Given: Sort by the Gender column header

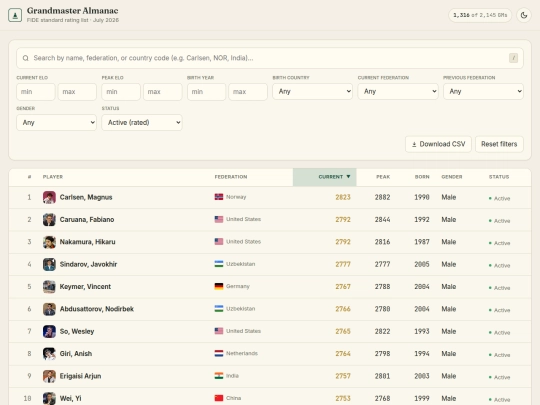Looking at the screenshot, I should coord(452,177).
